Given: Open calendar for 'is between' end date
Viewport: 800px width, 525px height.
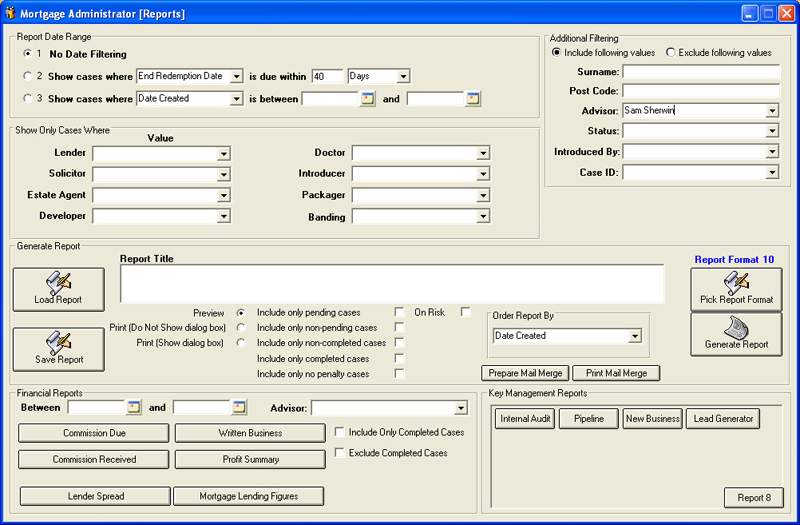Looking at the screenshot, I should (473, 99).
